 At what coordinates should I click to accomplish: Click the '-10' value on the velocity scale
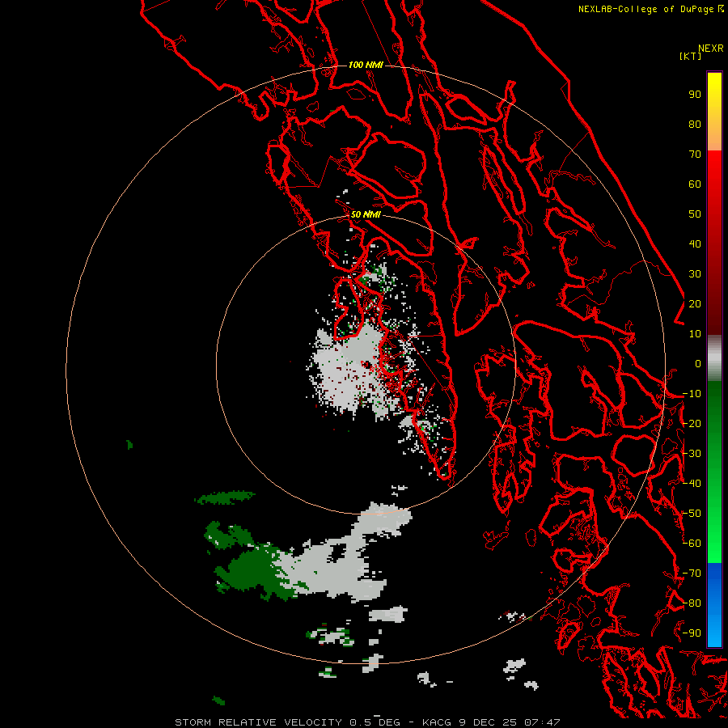[692, 394]
